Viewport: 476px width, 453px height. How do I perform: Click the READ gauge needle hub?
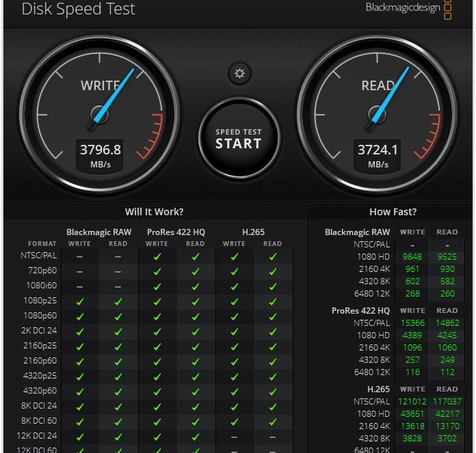[x=377, y=115]
